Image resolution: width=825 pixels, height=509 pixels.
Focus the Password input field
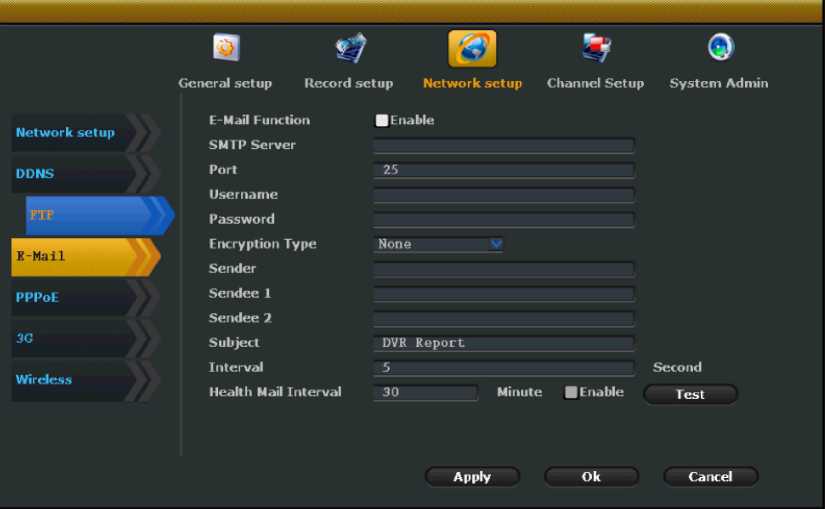[x=504, y=220]
